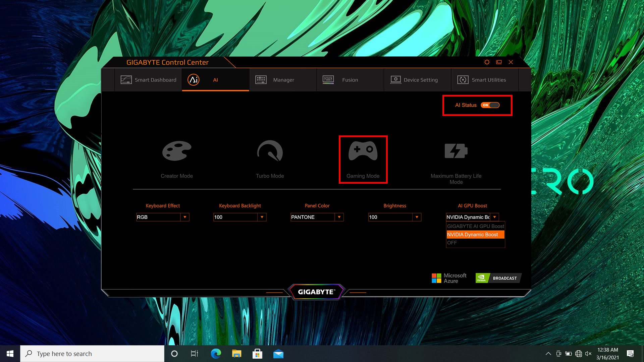644x362 pixels.
Task: Open File Explorer from taskbar
Action: 236,354
